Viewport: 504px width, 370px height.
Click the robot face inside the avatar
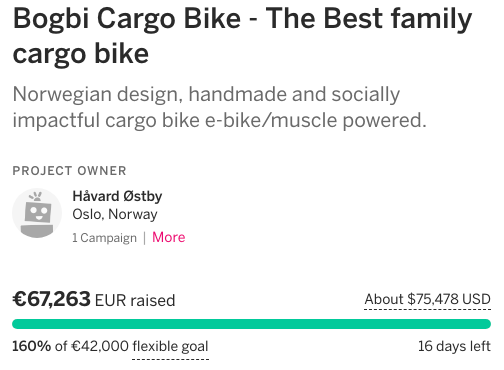pyautogui.click(x=38, y=212)
